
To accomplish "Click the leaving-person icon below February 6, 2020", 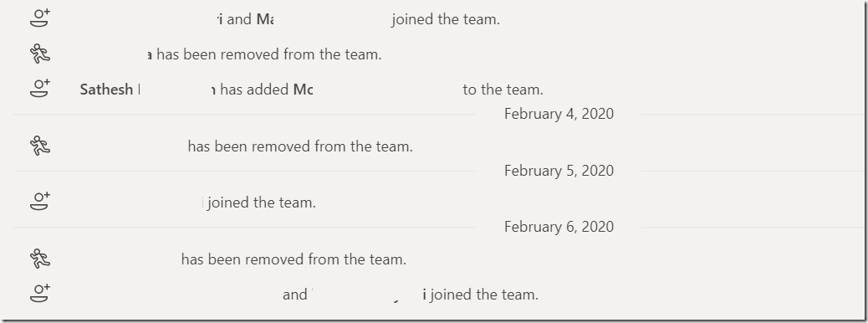I will click(40, 259).
